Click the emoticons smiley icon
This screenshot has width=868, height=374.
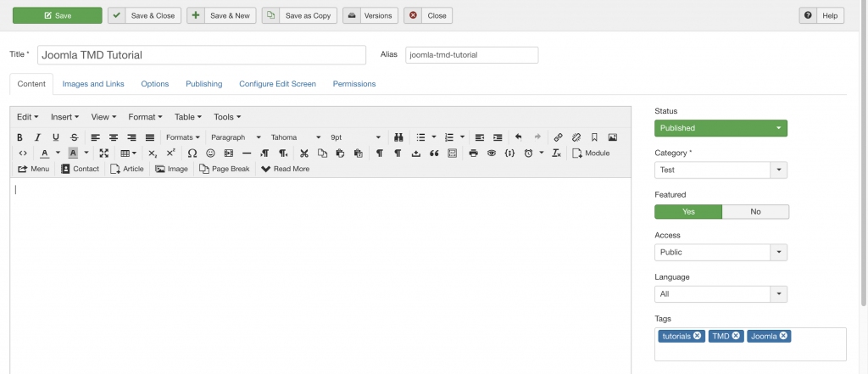(210, 154)
